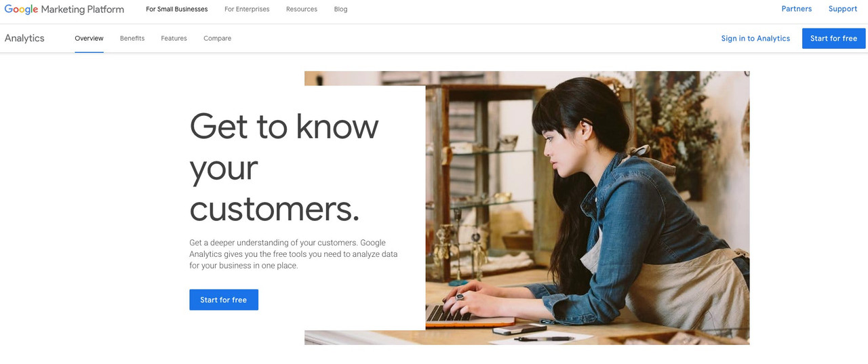Image resolution: width=868 pixels, height=364 pixels.
Task: Open the For Enterprises menu
Action: tap(247, 9)
